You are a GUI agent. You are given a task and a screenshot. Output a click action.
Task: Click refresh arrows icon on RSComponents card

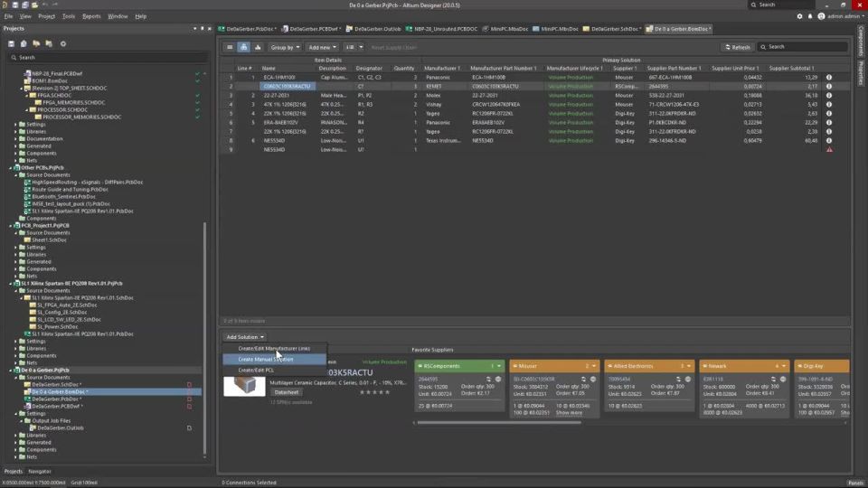tap(488, 380)
